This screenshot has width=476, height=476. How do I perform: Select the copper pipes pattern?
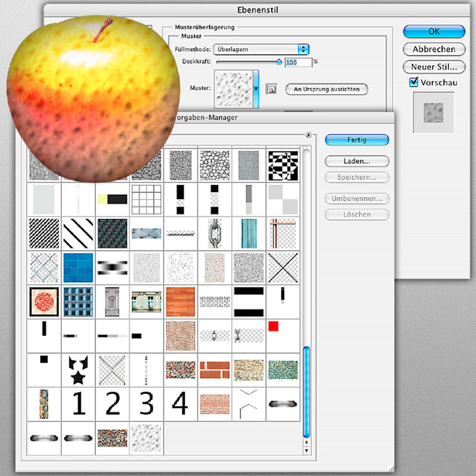click(283, 234)
